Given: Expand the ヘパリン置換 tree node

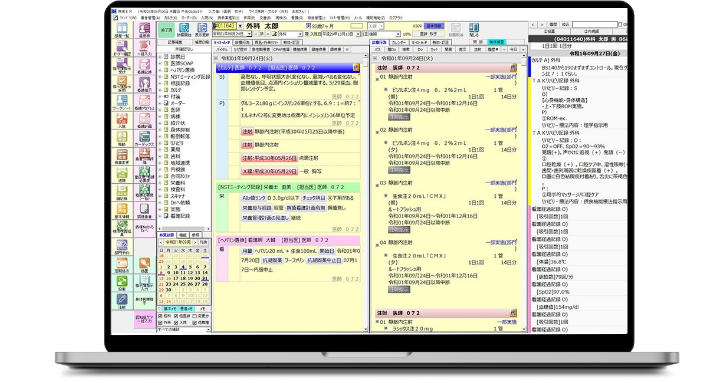Looking at the screenshot, I should point(160,70).
